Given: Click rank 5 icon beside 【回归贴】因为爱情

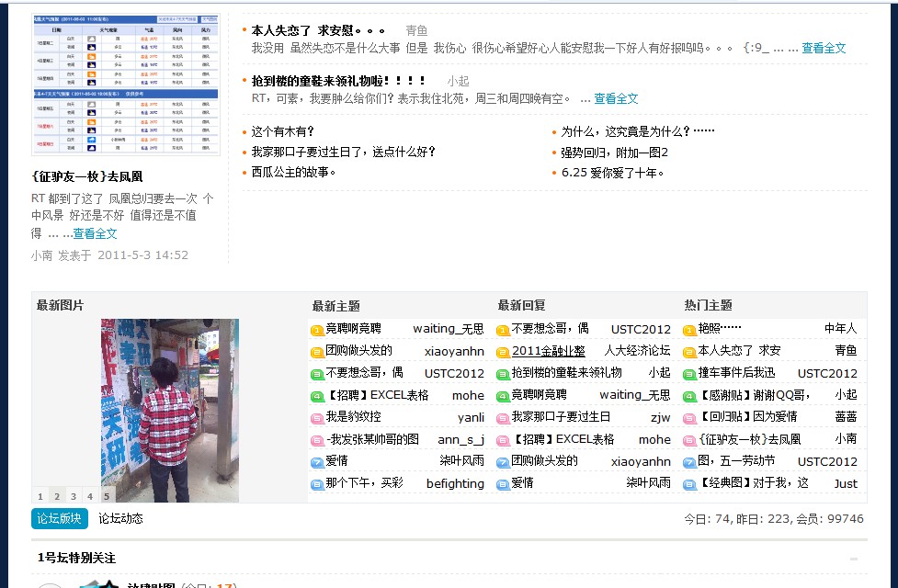Looking at the screenshot, I should [x=689, y=418].
